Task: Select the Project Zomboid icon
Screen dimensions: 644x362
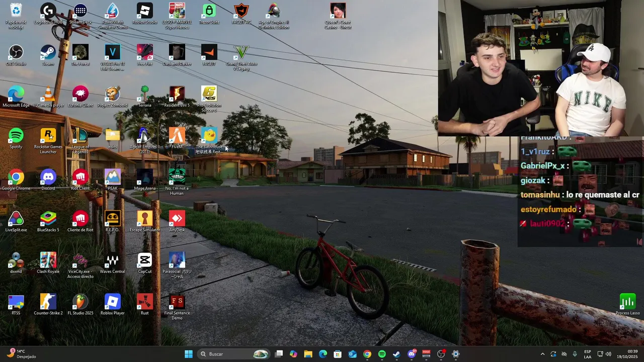Action: 113,97
